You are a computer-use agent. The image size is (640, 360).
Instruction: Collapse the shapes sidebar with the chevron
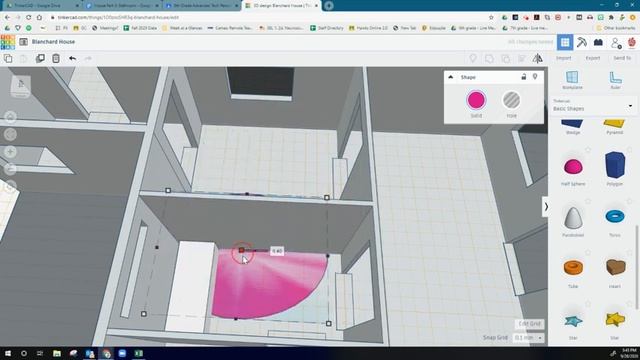click(x=545, y=207)
